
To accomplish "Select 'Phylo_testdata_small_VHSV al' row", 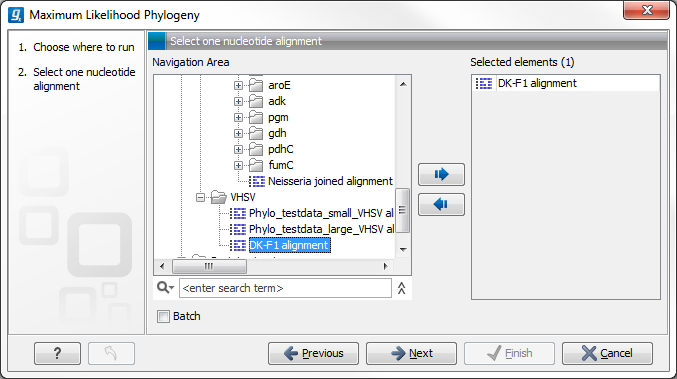I will [x=321, y=213].
